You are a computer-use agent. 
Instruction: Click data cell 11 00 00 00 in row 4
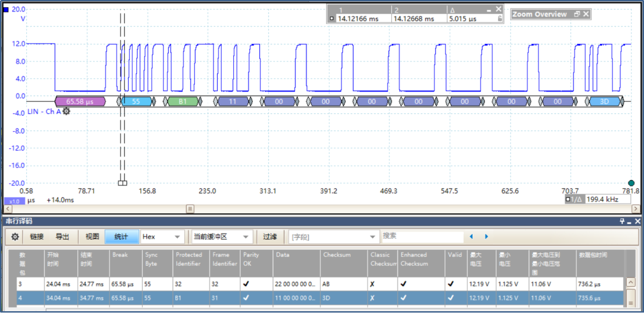[x=296, y=298]
